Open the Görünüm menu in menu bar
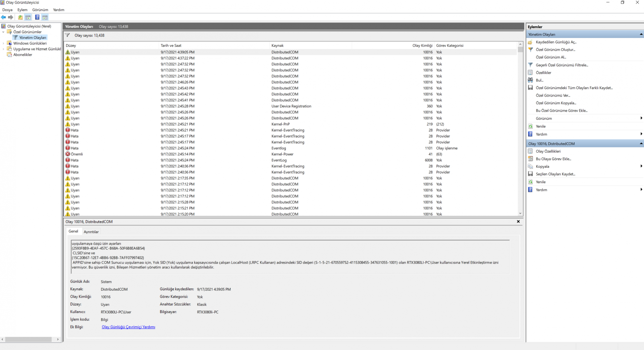 pyautogui.click(x=40, y=10)
